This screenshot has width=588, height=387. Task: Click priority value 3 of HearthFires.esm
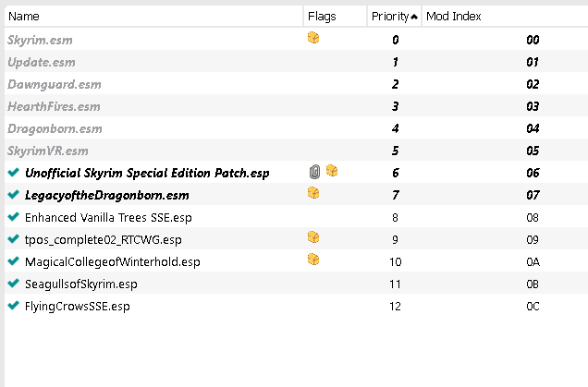tap(396, 106)
